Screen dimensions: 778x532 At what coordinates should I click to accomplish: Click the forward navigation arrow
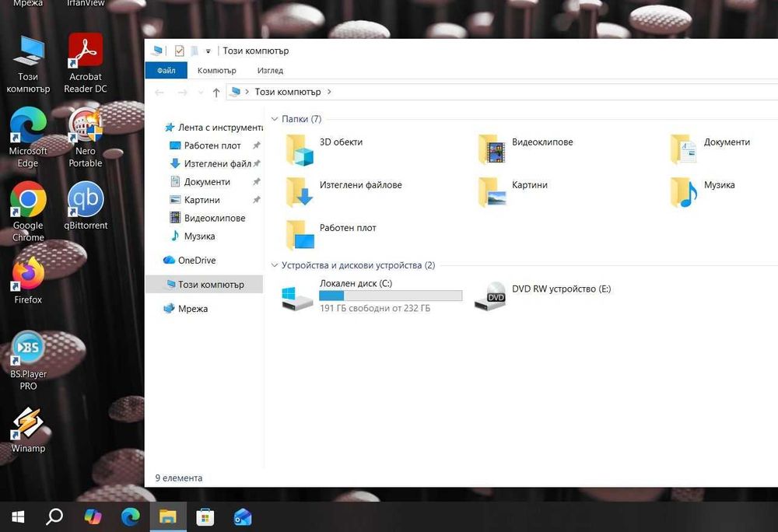pos(183,93)
